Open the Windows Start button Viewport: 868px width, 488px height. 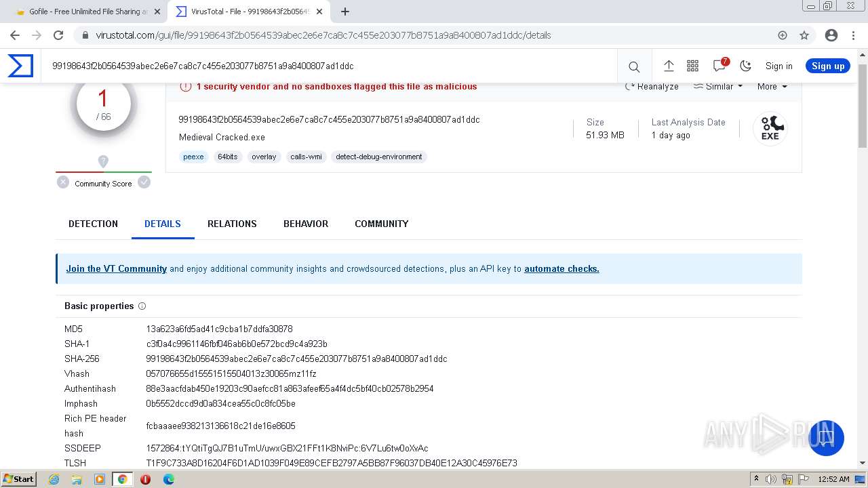19,479
